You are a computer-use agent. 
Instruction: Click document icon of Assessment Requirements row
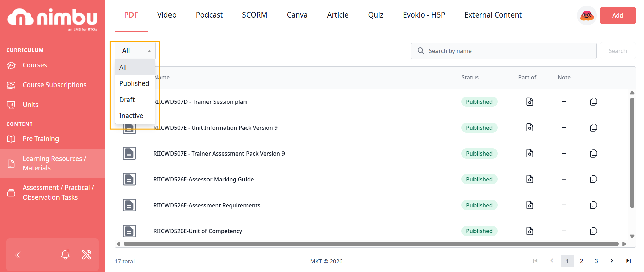(129, 205)
